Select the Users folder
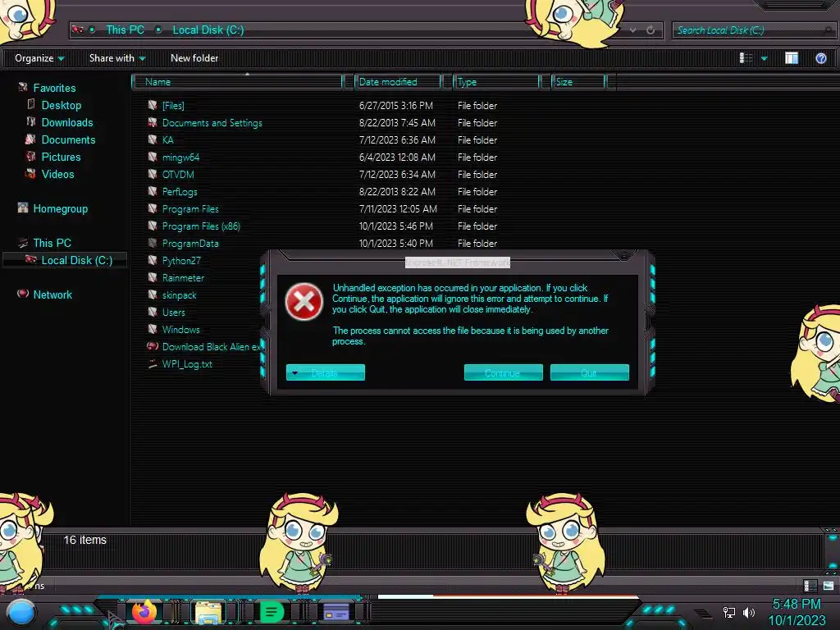This screenshot has height=630, width=840. (x=174, y=312)
